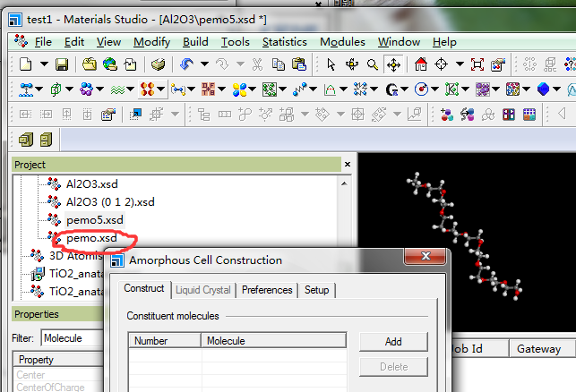
Task: Open the Help menu
Action: [x=444, y=42]
